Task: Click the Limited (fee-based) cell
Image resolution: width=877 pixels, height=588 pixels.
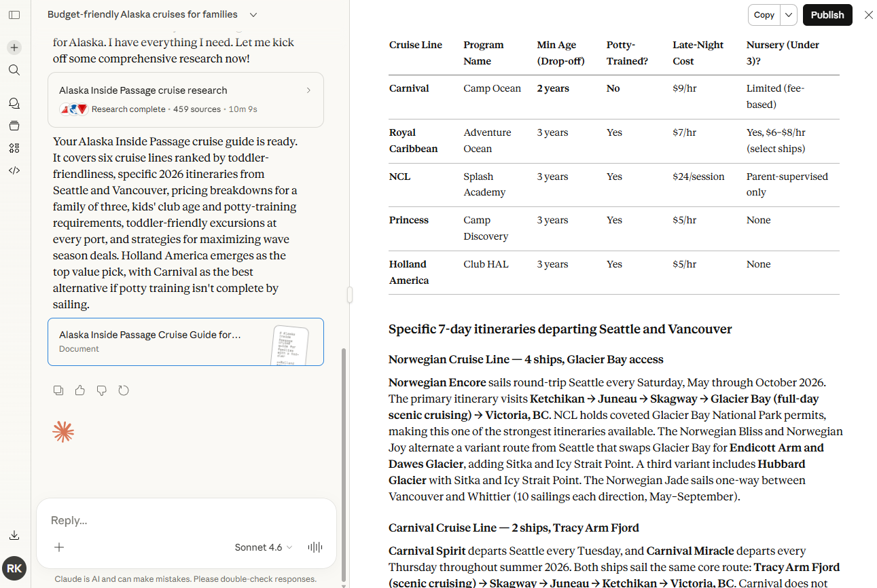Action: [776, 96]
